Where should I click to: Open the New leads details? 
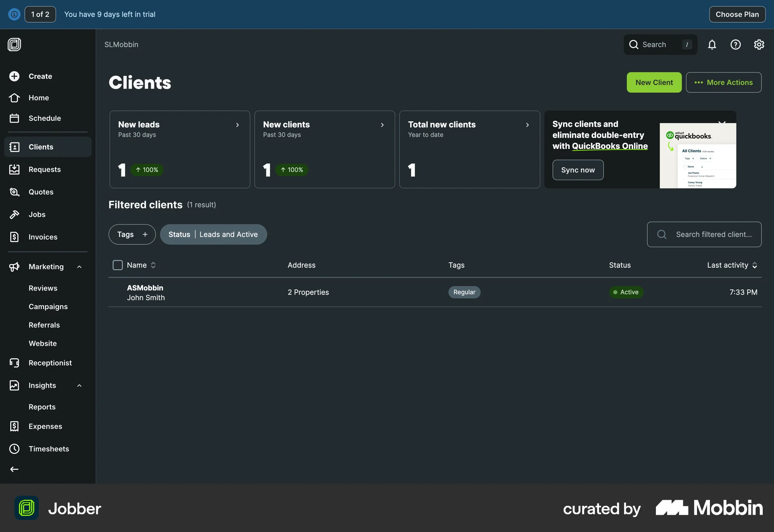(x=237, y=125)
